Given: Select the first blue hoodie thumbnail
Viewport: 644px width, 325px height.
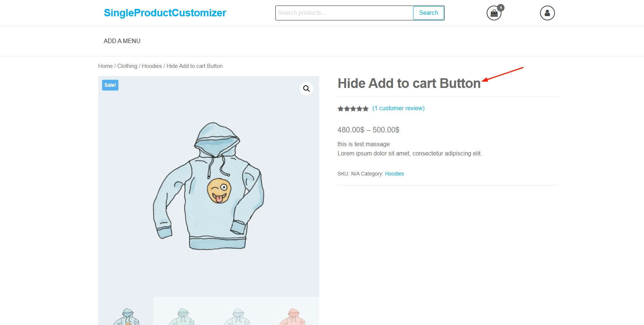Looking at the screenshot, I should point(126,311).
